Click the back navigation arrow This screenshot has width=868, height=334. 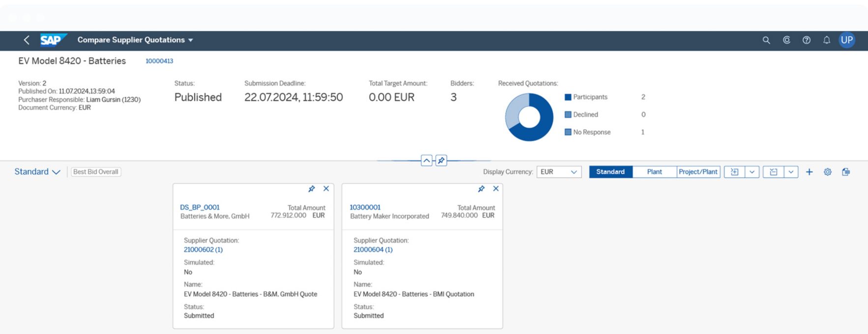(x=27, y=40)
